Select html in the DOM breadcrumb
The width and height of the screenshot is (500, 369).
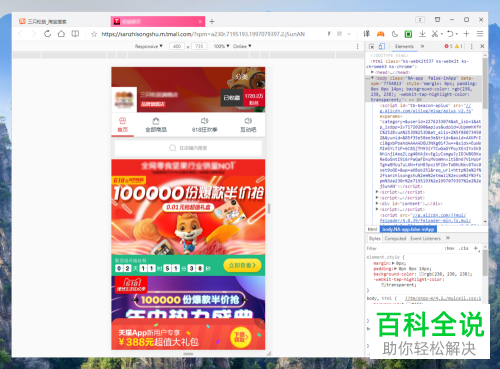[372, 229]
